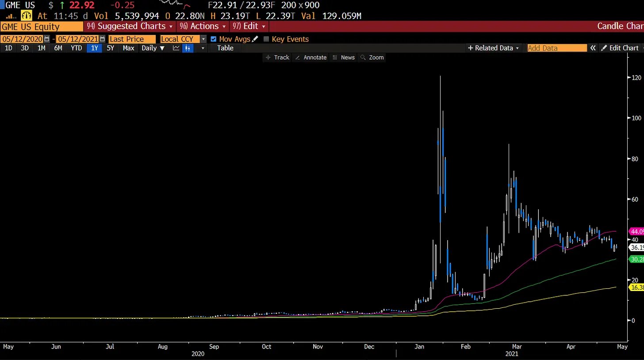Click the 120 y-axis label

[x=636, y=77]
